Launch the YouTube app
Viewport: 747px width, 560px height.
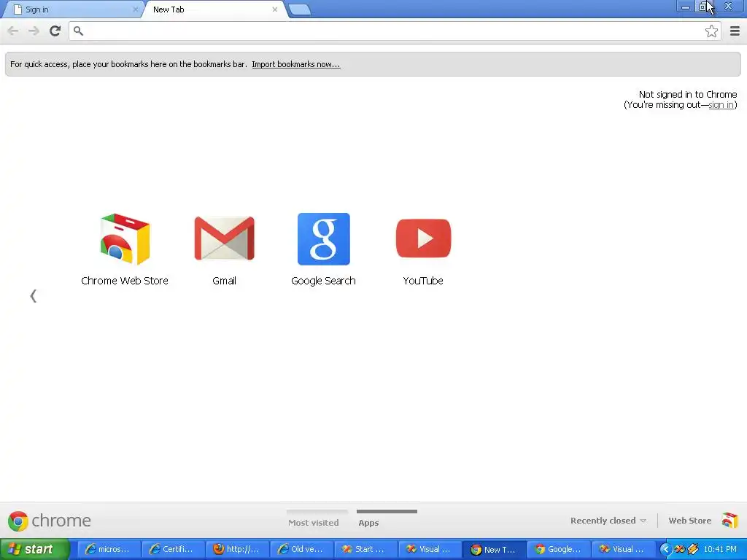[x=423, y=250]
